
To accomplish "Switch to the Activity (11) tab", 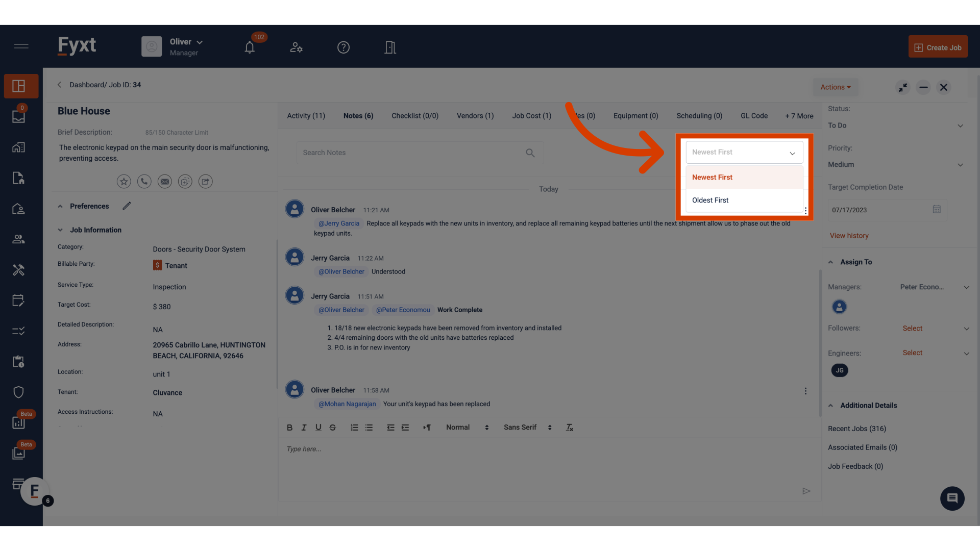I will [x=306, y=116].
